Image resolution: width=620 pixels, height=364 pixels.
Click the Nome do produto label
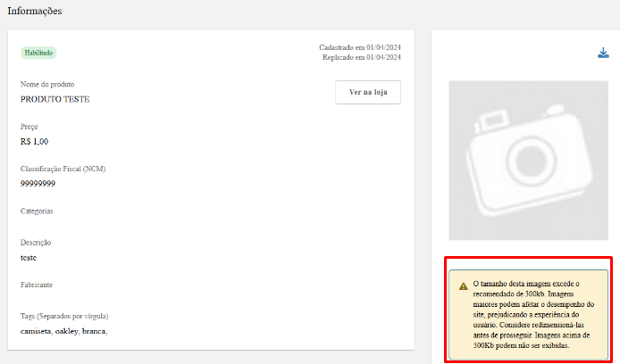[x=48, y=85]
